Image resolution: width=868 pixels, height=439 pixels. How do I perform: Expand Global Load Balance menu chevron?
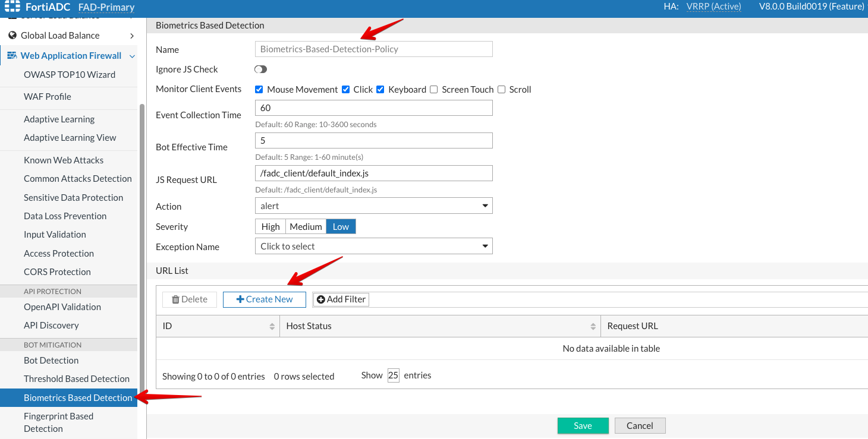coord(132,36)
